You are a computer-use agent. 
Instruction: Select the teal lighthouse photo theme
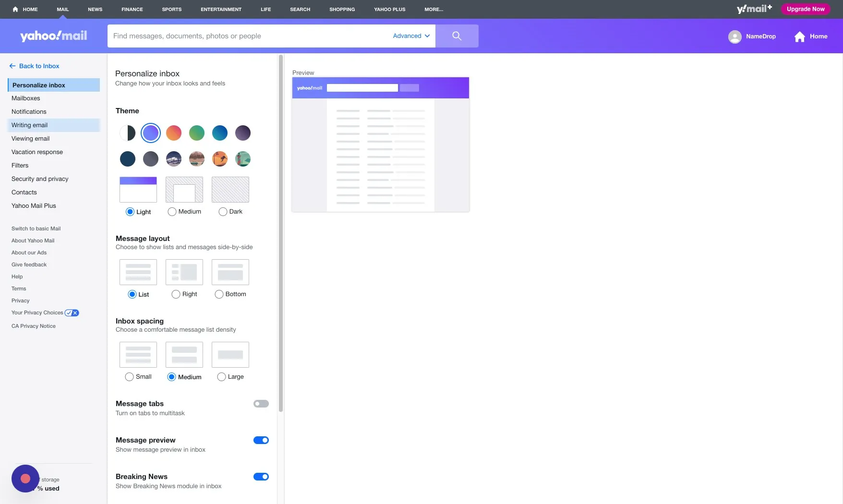243,159
